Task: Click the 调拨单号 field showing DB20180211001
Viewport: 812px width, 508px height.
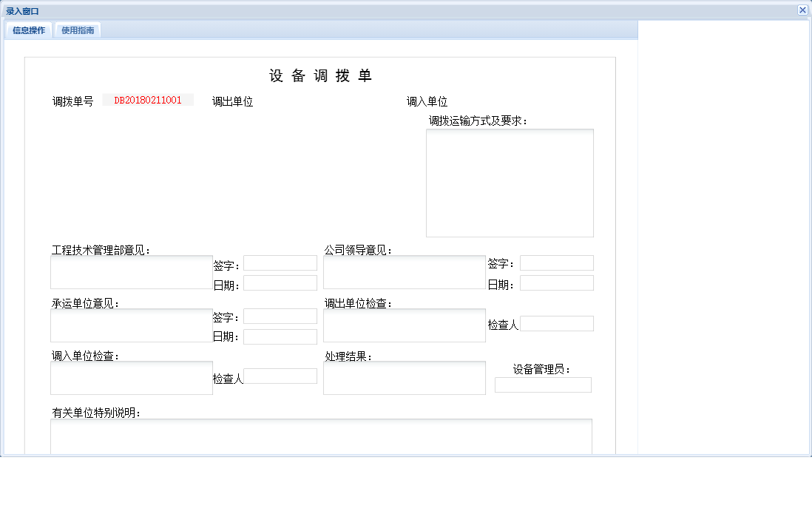Action: [148, 99]
